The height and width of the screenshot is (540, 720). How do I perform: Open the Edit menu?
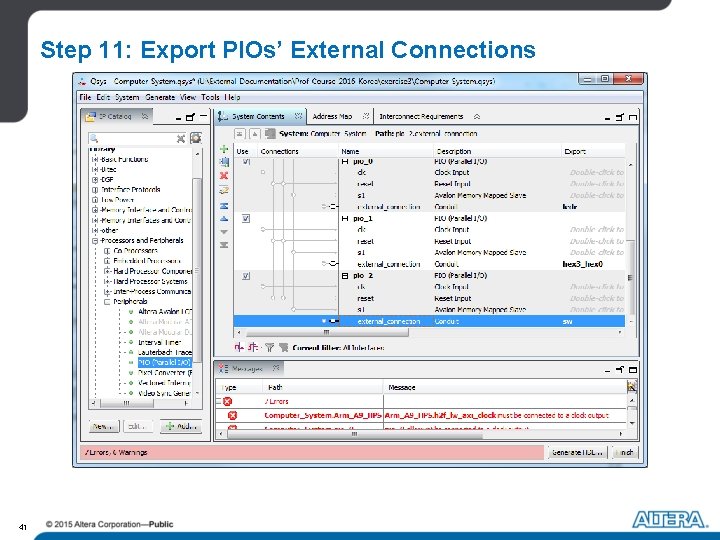pyautogui.click(x=103, y=97)
